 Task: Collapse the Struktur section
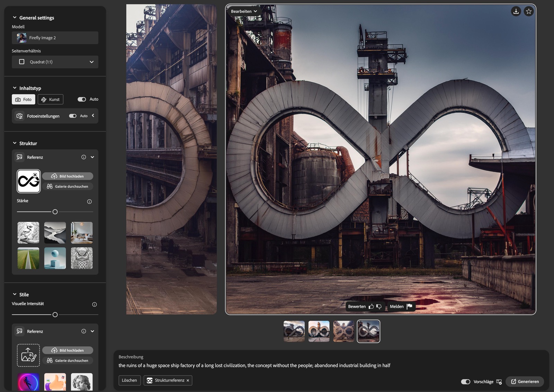(x=15, y=143)
